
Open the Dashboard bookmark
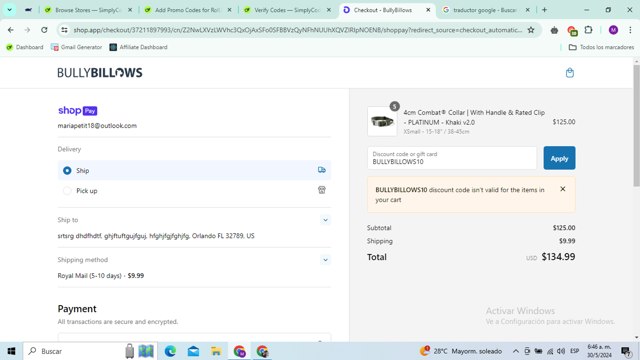pyautogui.click(x=25, y=47)
